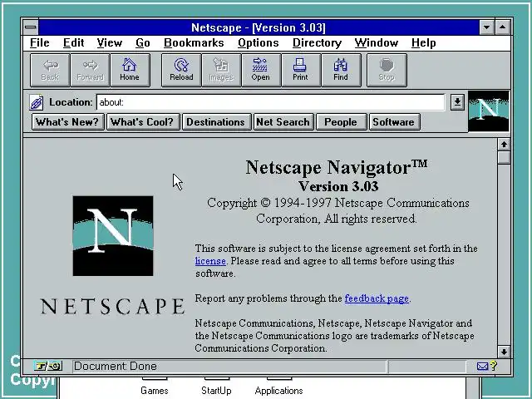Open the Directory menu
Viewport: 532px width, 399px height.
317,43
